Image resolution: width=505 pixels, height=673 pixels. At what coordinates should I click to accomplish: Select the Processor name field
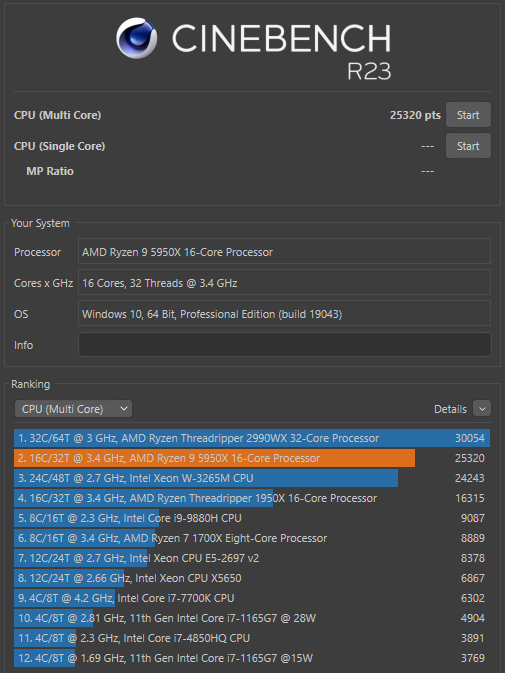point(284,252)
